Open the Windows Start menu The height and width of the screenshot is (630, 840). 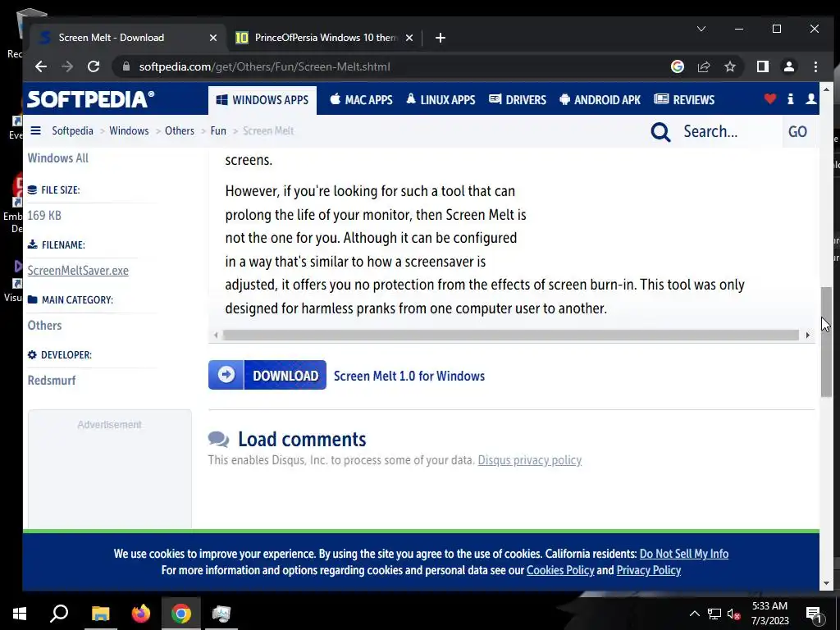[x=20, y=614]
